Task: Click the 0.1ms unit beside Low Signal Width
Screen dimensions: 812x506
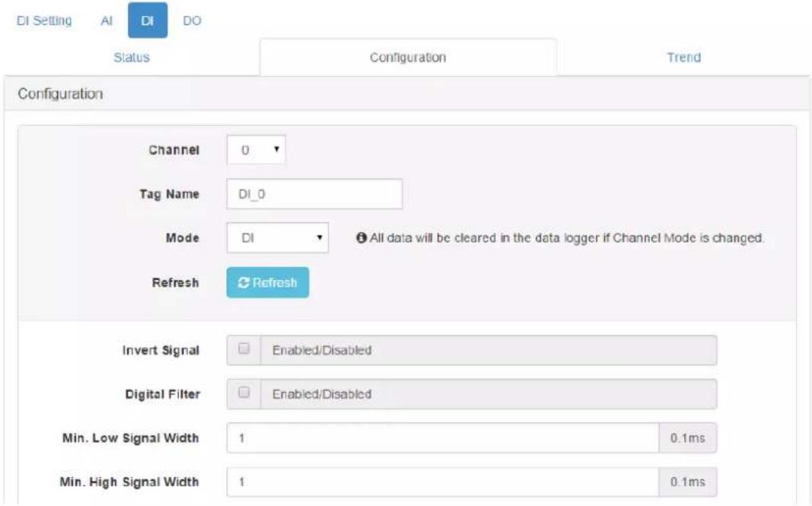Action: click(x=688, y=438)
